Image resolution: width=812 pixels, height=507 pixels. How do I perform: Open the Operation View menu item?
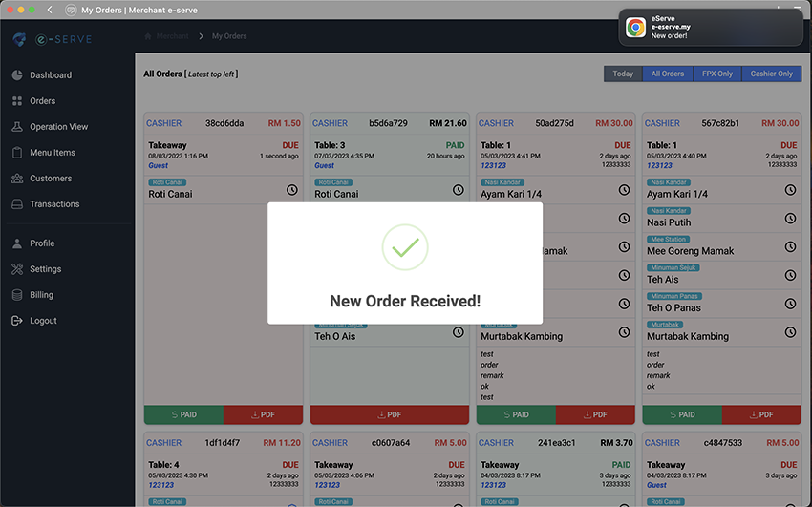[58, 127]
